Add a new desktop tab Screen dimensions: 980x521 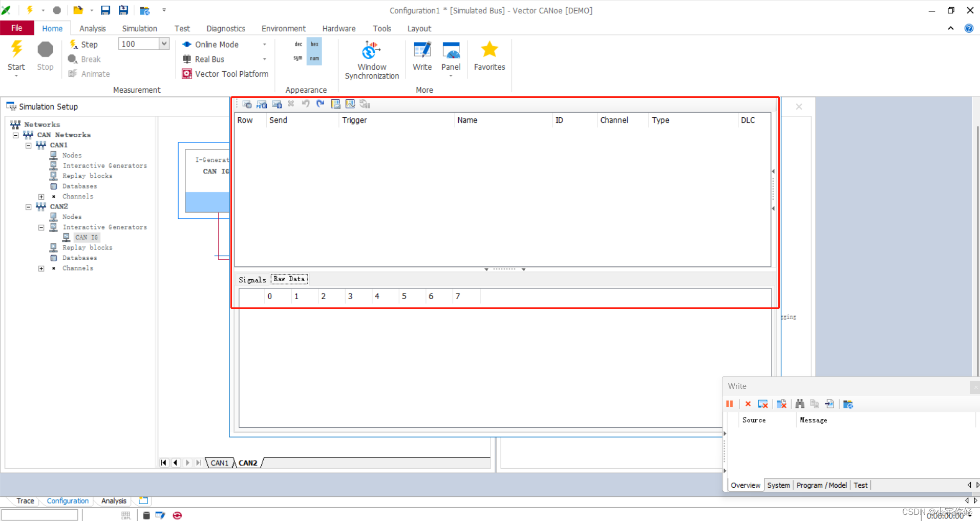tap(143, 501)
